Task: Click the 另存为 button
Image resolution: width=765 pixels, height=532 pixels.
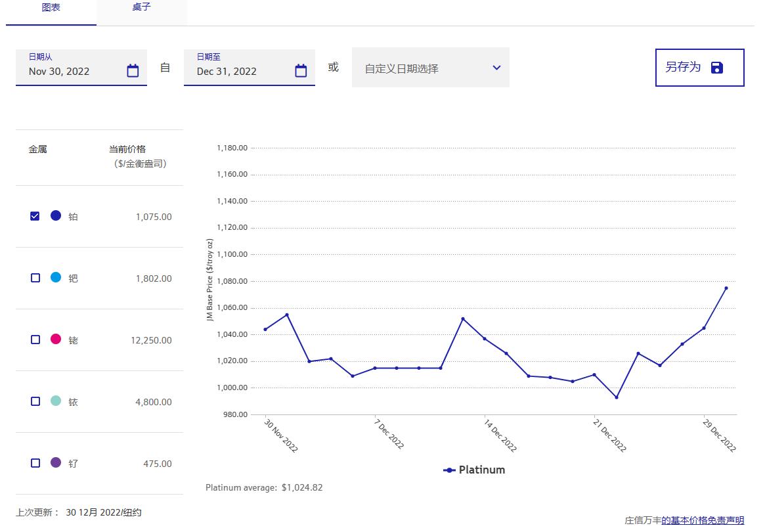Action: (683, 67)
